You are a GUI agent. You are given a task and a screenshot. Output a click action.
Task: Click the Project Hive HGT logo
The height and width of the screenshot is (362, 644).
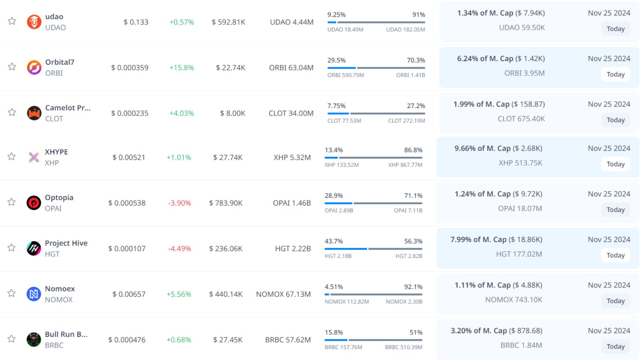(34, 248)
